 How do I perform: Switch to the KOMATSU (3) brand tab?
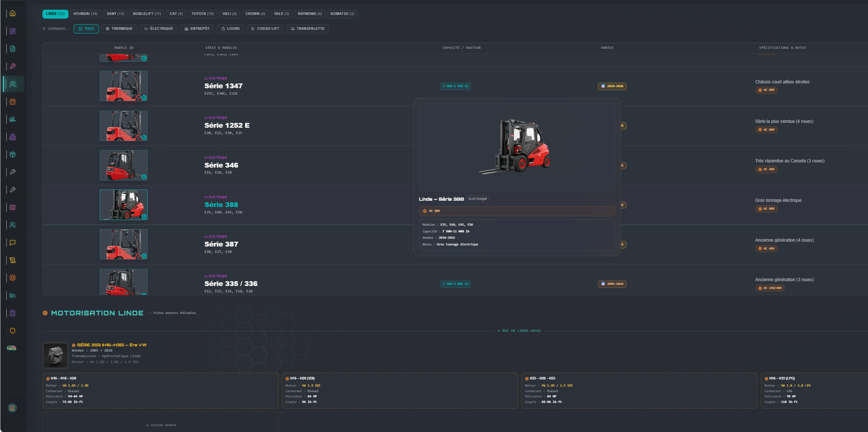[x=342, y=14]
